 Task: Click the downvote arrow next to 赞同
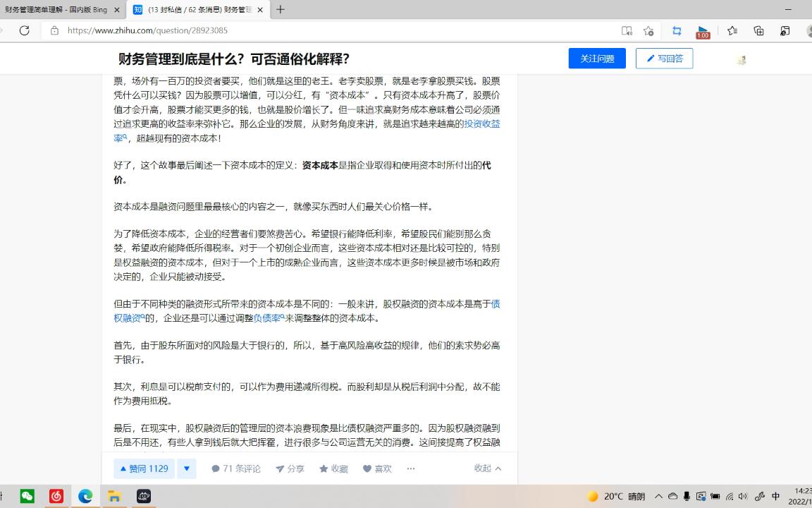186,468
